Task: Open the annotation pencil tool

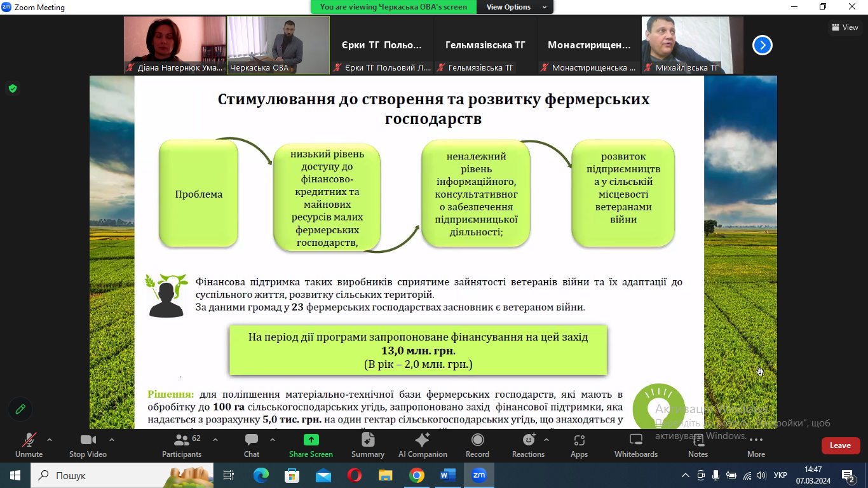Action: (20, 409)
